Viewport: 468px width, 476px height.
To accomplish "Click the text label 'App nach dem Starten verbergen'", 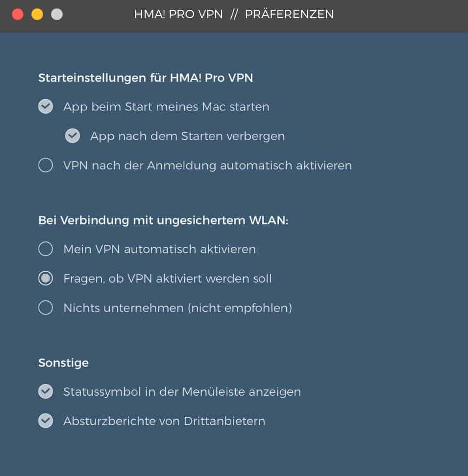I will [x=188, y=136].
